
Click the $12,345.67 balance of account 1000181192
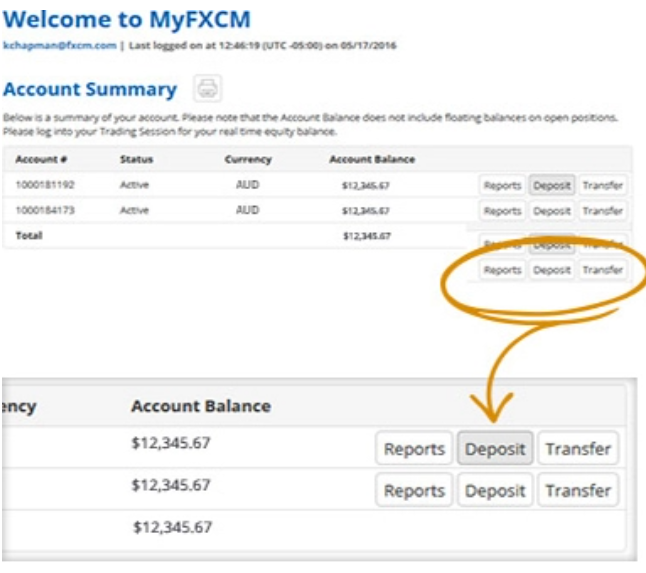click(x=365, y=186)
